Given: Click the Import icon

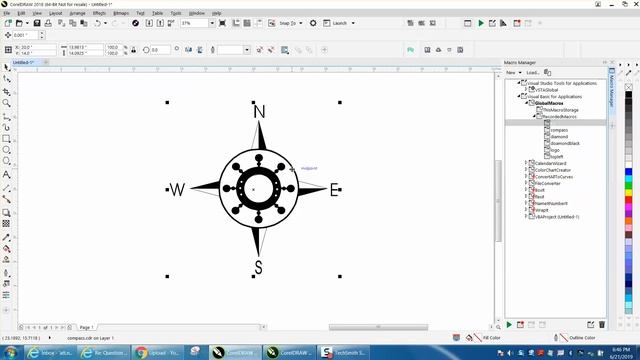Looking at the screenshot, I should 149,23.
